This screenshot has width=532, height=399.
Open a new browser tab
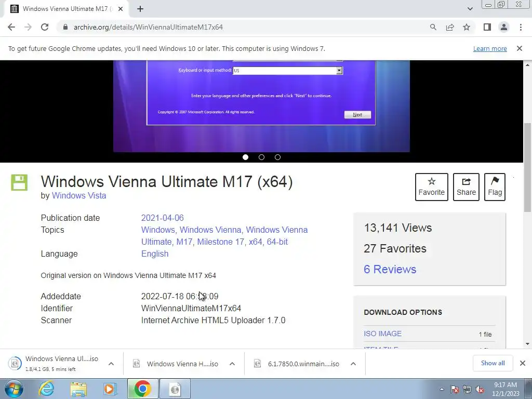140,9
